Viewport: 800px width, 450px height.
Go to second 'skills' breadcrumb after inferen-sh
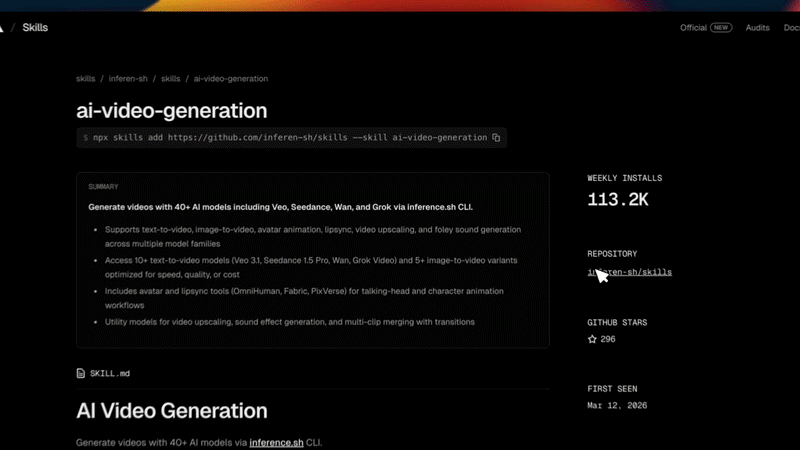pos(170,79)
